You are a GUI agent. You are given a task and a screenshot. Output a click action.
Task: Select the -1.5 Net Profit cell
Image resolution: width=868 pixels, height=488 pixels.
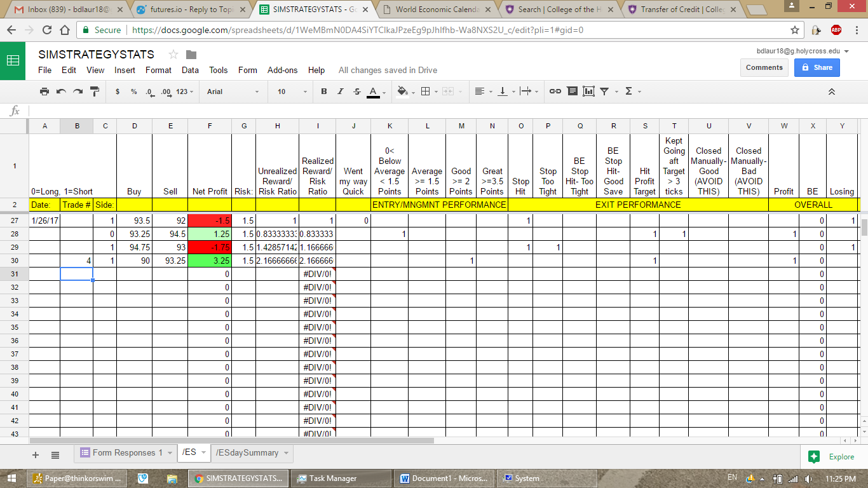tap(210, 220)
